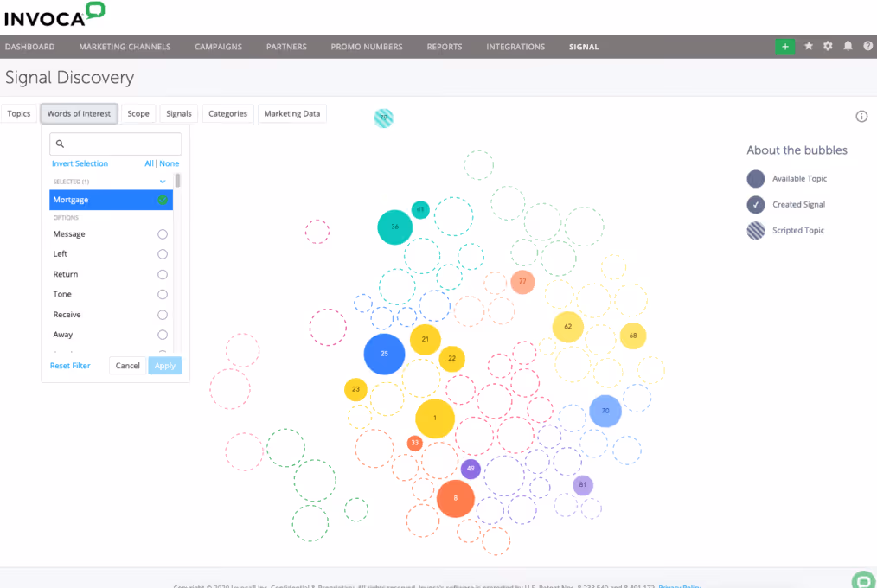Select orange bubble numbered 8
The width and height of the screenshot is (877, 588).
click(x=455, y=498)
